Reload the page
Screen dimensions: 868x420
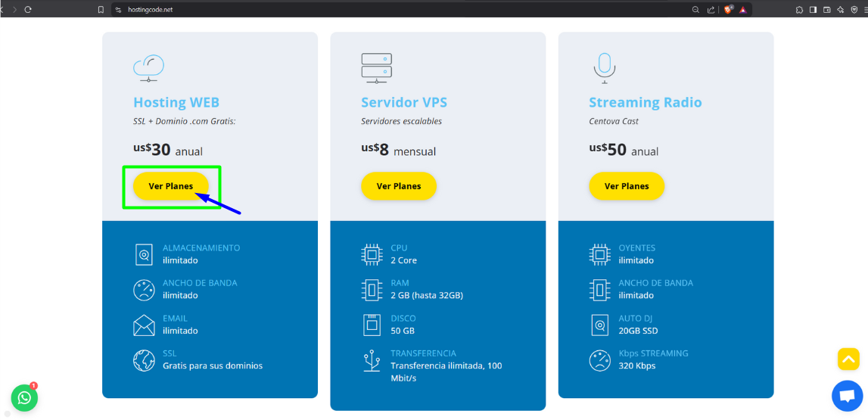pyautogui.click(x=28, y=10)
